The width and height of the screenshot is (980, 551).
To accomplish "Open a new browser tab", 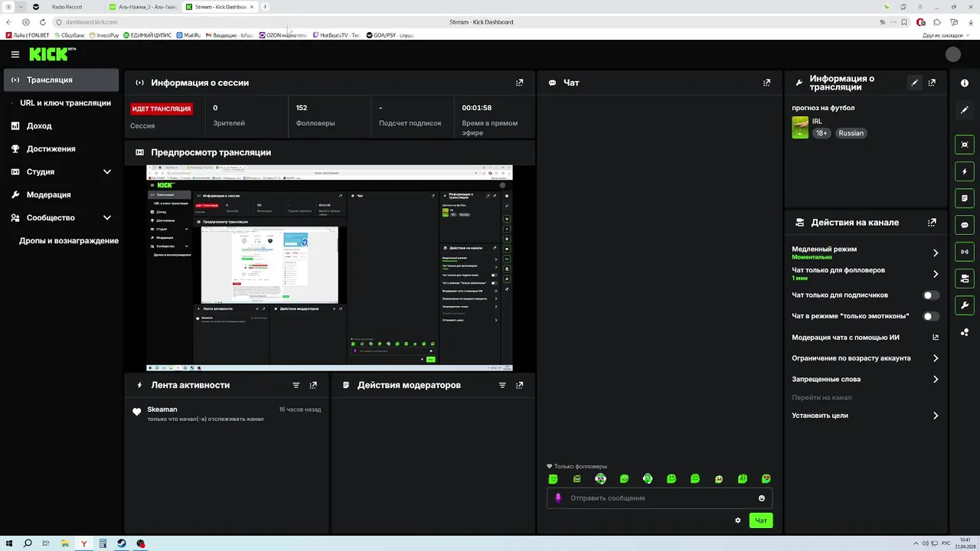I will (x=266, y=7).
